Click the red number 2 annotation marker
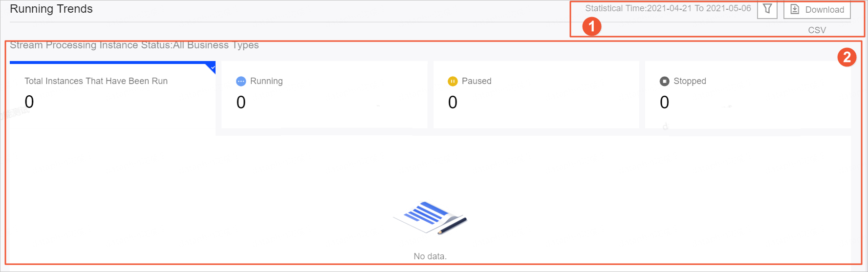868x272 pixels. (x=847, y=57)
